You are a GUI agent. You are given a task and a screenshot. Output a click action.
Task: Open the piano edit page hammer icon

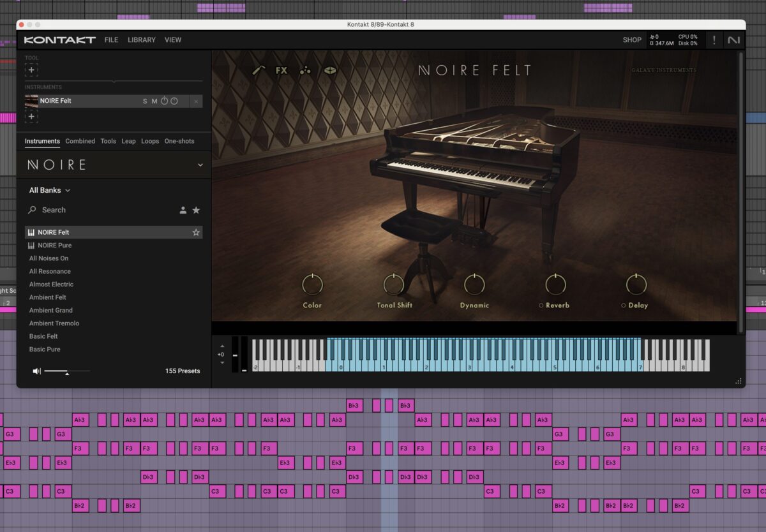(x=259, y=70)
